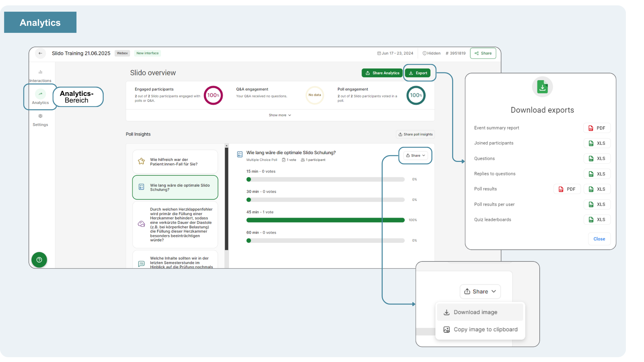Click the 45 min result bar
This screenshot has height=362, width=644.
click(x=325, y=220)
